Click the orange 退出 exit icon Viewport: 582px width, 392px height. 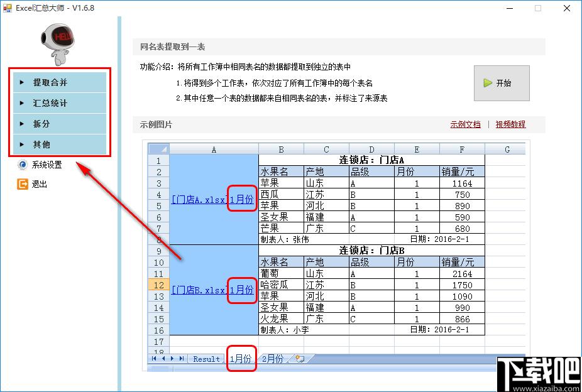point(23,184)
